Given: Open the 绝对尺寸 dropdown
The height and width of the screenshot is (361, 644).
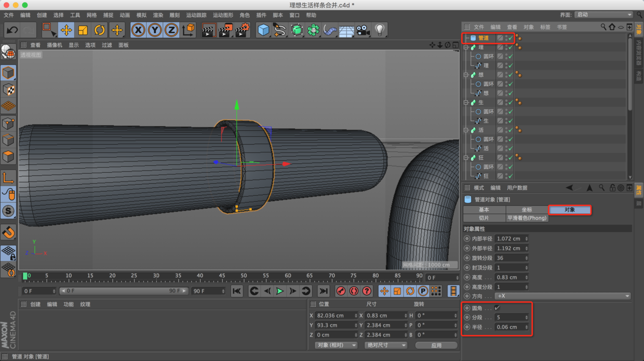Looking at the screenshot, I should coord(385,345).
